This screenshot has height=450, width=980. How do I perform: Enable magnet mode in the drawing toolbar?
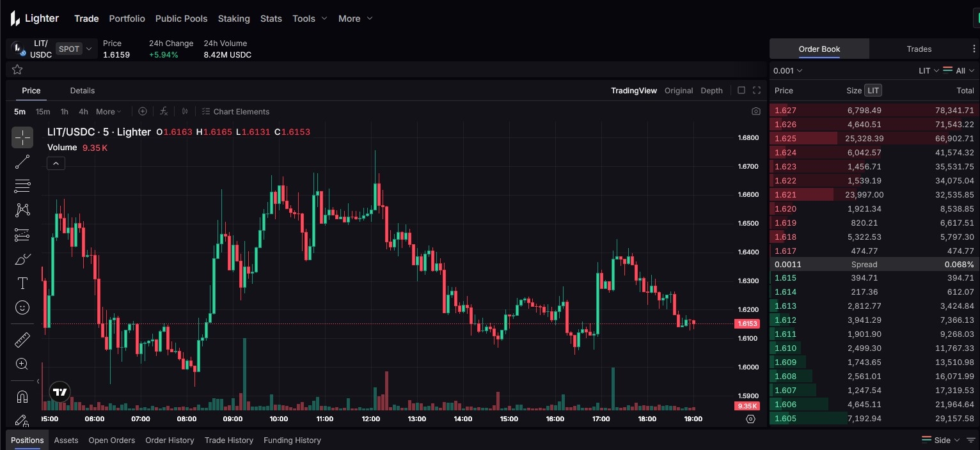pos(22,397)
